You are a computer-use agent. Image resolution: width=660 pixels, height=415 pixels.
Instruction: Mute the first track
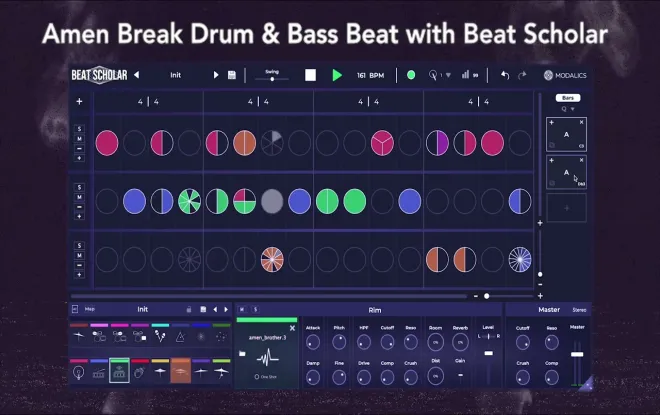click(x=79, y=138)
